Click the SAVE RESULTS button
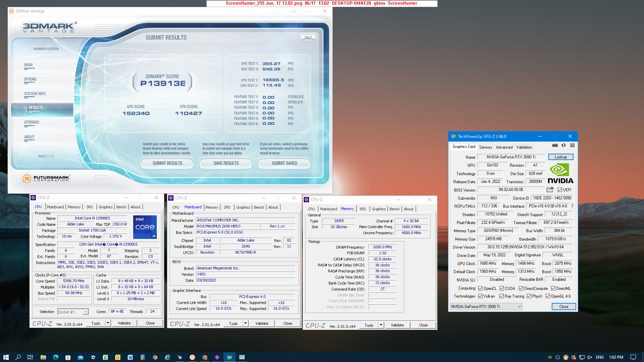Image resolution: width=644 pixels, height=362 pixels. pos(226,163)
